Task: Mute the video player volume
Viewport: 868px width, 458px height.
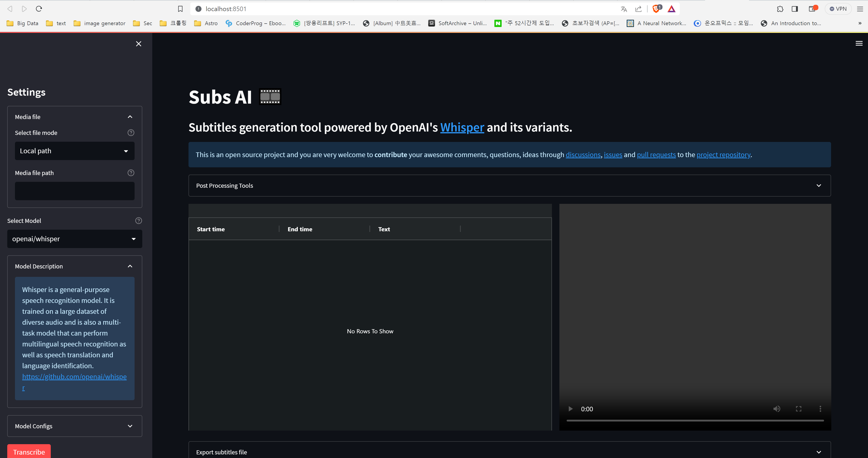Action: [x=776, y=409]
